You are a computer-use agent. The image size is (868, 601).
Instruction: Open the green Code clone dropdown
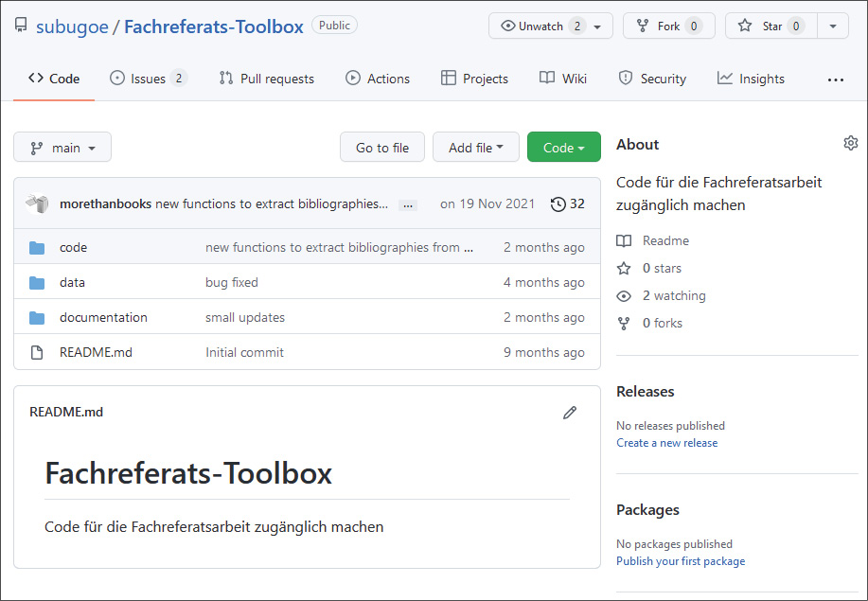[x=563, y=148]
